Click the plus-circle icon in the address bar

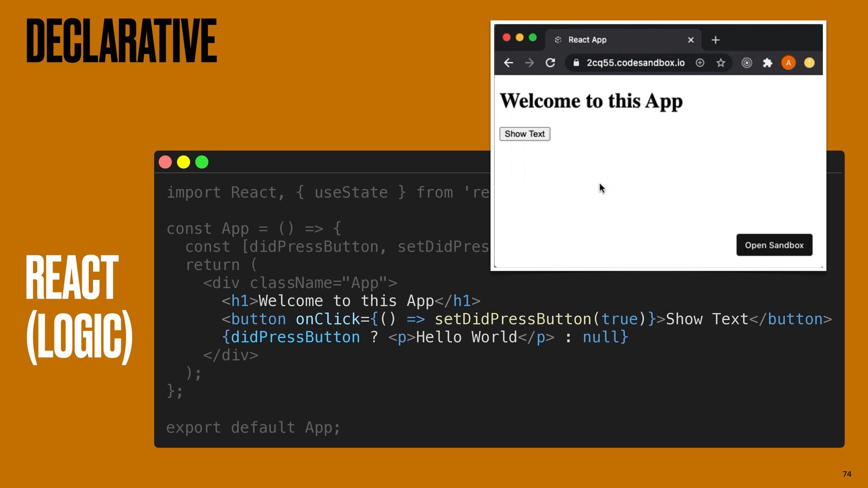(700, 63)
